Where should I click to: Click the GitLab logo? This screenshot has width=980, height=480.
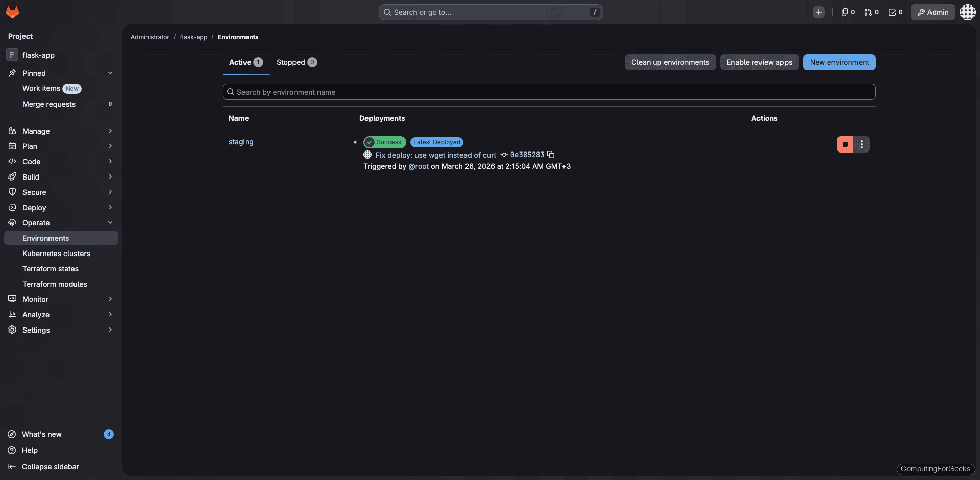[x=12, y=12]
